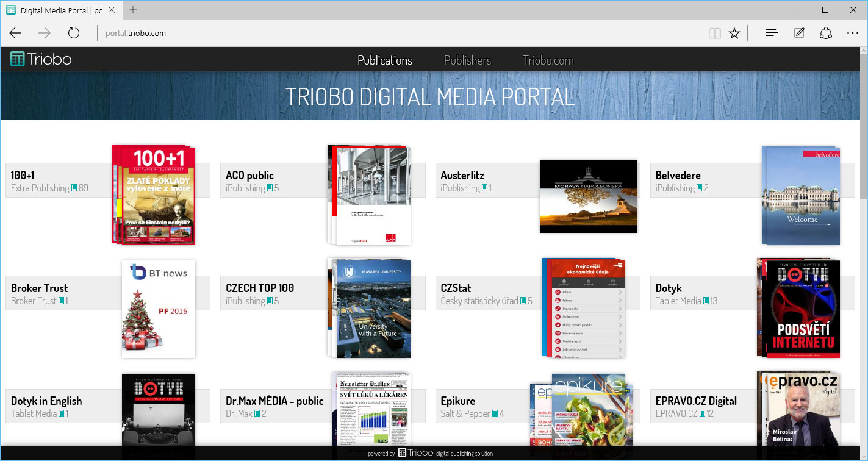This screenshot has height=461, width=868.
Task: Click the Make a Web Note icon
Action: point(799,33)
